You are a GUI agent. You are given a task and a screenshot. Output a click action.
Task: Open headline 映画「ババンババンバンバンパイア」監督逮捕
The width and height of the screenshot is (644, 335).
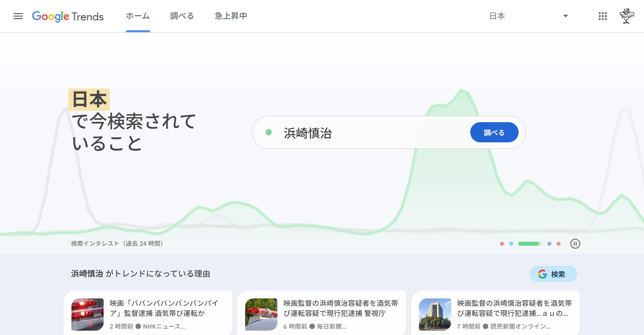(164, 308)
